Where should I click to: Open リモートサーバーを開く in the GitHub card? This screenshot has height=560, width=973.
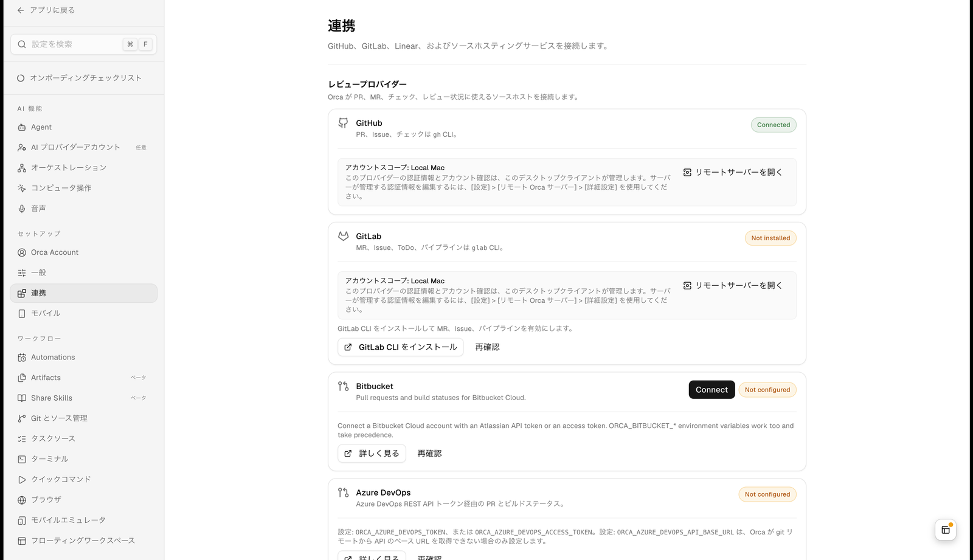coord(733,173)
